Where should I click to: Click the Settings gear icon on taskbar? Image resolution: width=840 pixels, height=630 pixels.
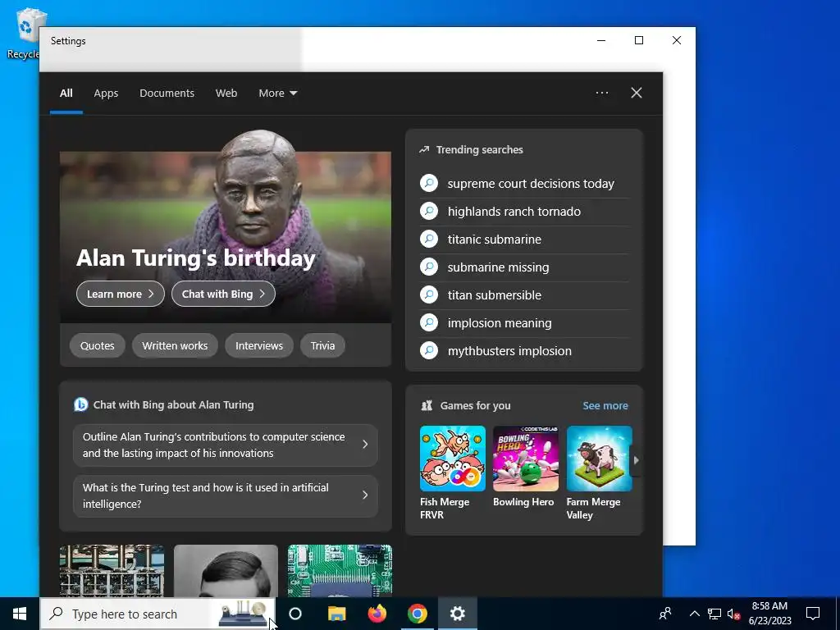click(x=458, y=614)
